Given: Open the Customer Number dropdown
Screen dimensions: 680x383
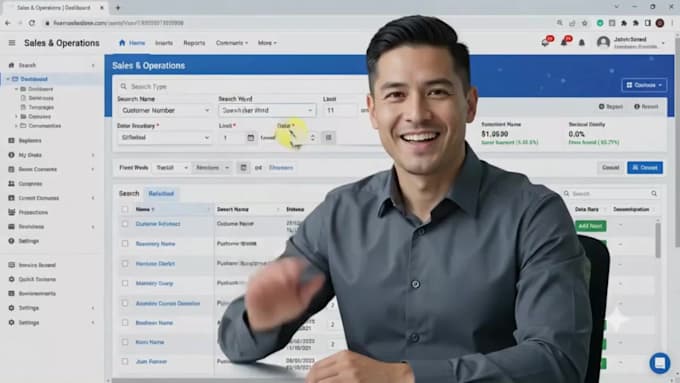Looking at the screenshot, I should [165, 110].
